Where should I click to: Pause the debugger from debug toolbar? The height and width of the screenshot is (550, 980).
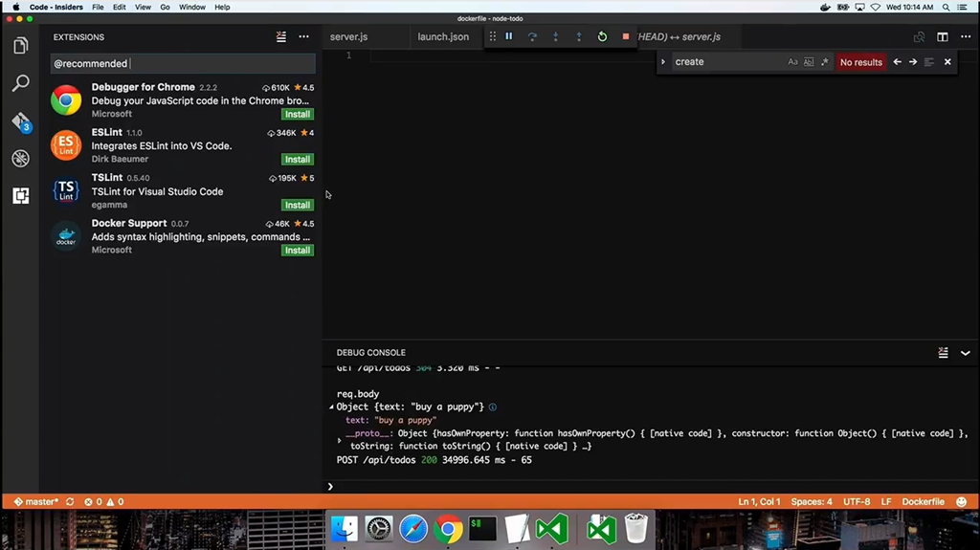(509, 36)
